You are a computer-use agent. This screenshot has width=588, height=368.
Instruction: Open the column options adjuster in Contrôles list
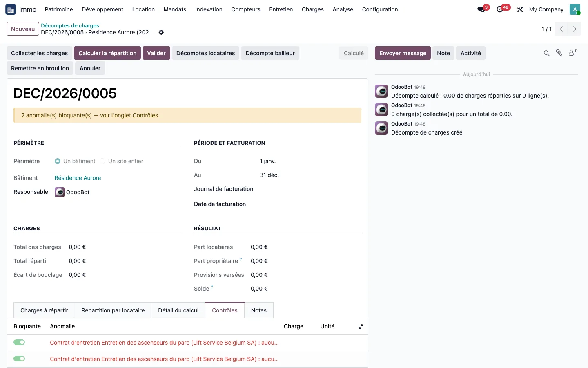[x=361, y=327]
